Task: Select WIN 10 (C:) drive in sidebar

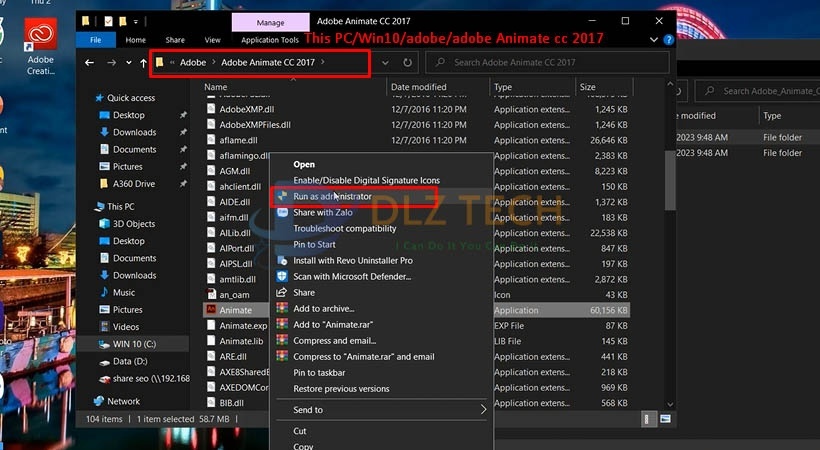Action: pos(134,344)
